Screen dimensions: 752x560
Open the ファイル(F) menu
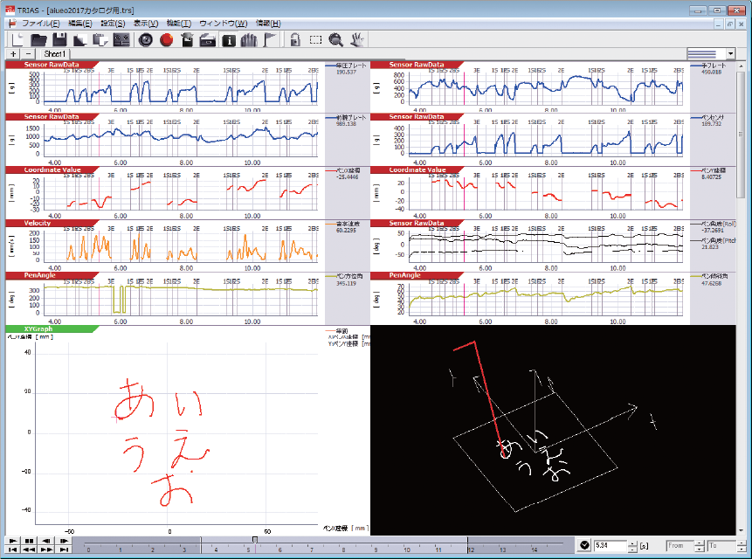pos(40,23)
